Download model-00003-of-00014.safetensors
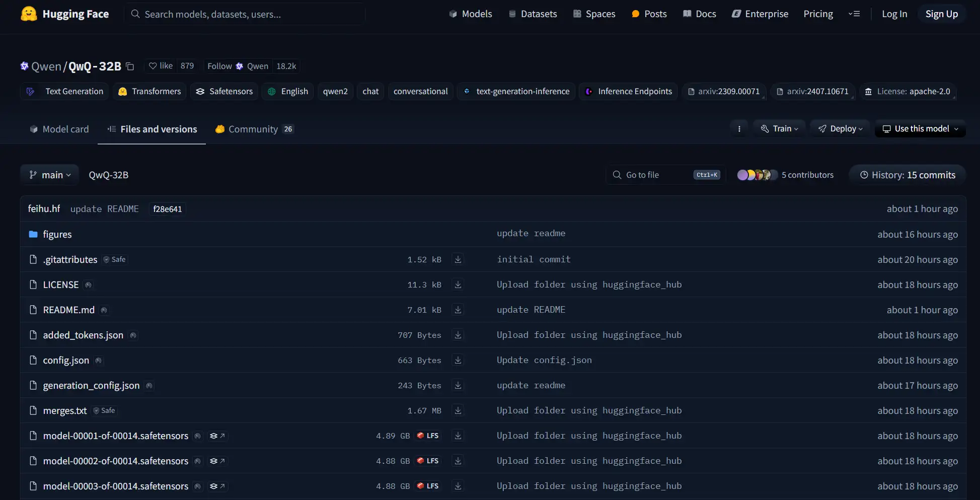Image resolution: width=980 pixels, height=500 pixels. click(x=458, y=486)
